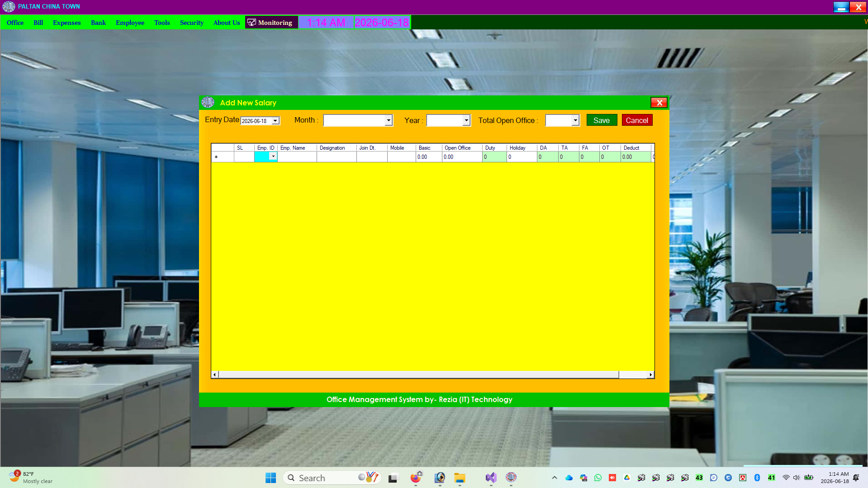The image size is (868, 488).
Task: Open File Explorer from the taskbar
Action: tap(460, 478)
